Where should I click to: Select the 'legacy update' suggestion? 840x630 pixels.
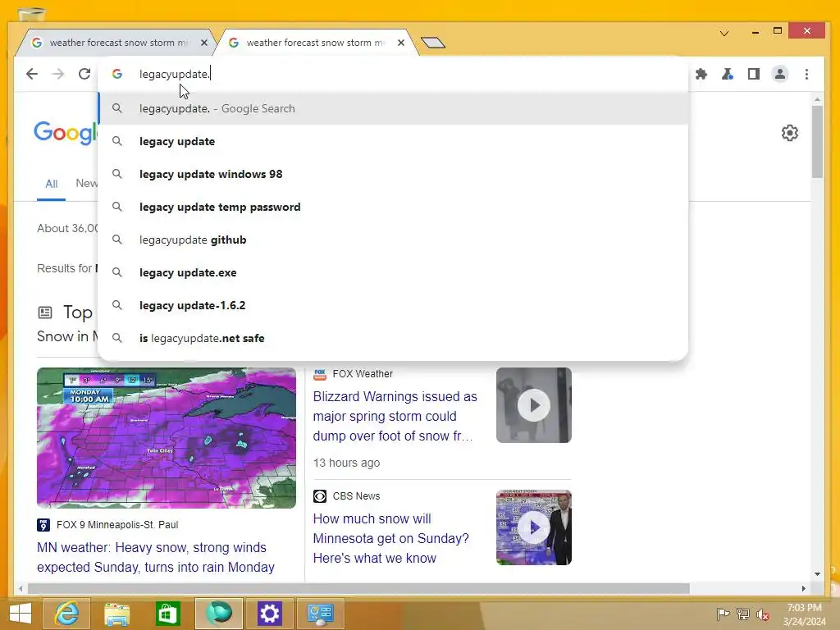(393, 141)
